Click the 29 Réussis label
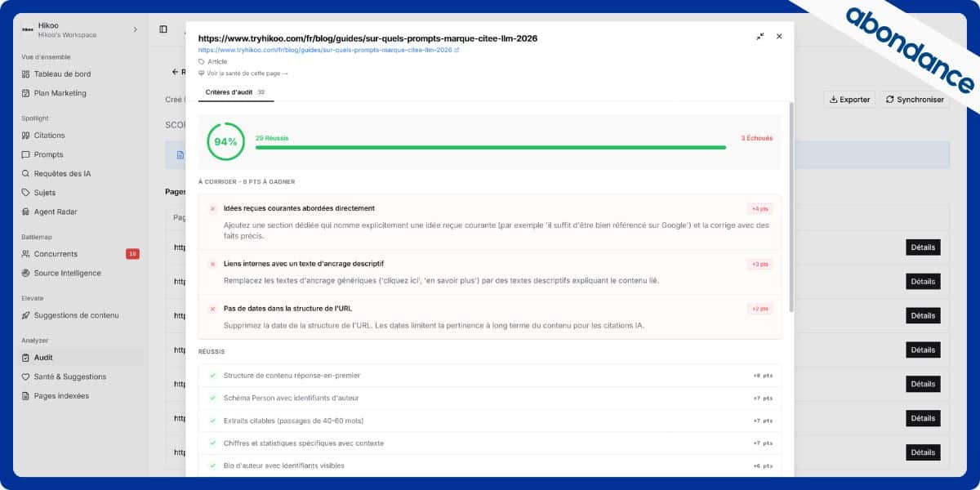Image resolution: width=980 pixels, height=490 pixels. click(x=272, y=138)
